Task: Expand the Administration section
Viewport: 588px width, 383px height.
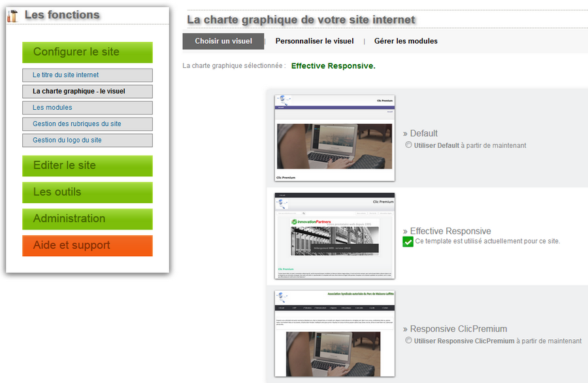Action: 87,219
